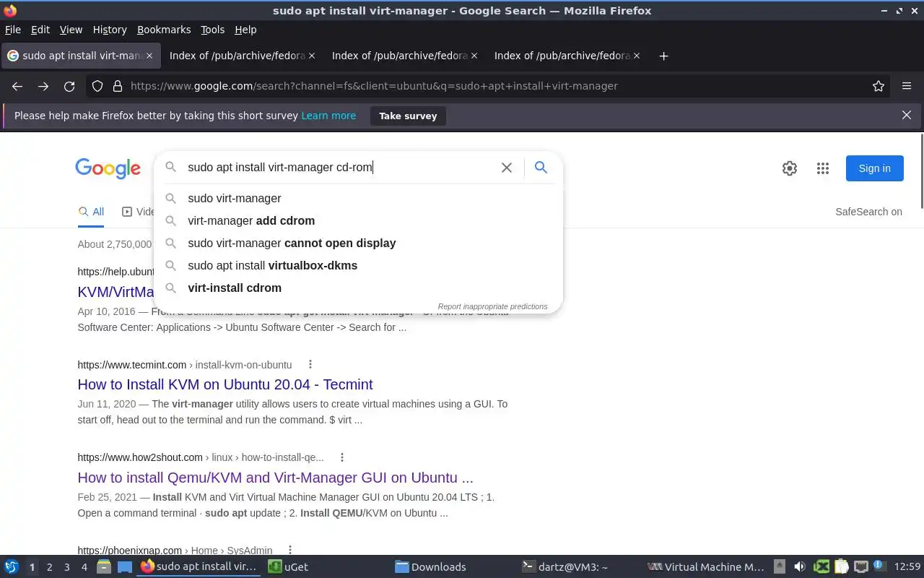Focus the Firefox URL address bar
Screen dimensions: 924x578
pos(498,86)
